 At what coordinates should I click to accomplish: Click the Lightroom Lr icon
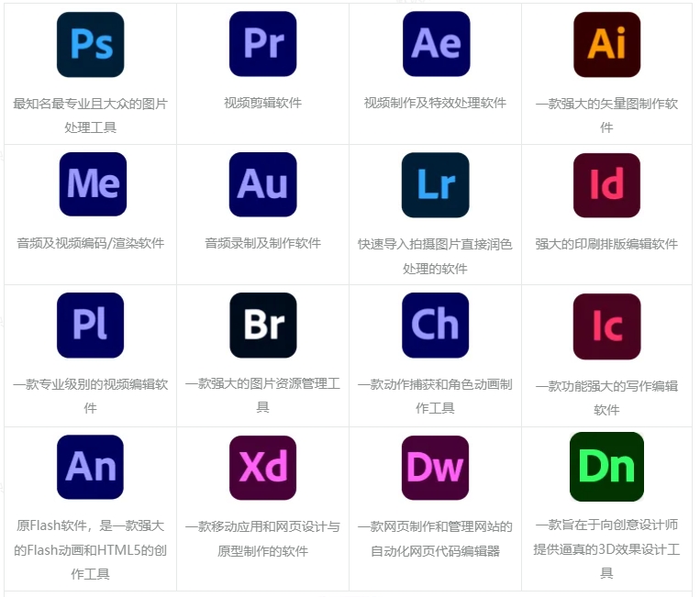[x=435, y=184]
